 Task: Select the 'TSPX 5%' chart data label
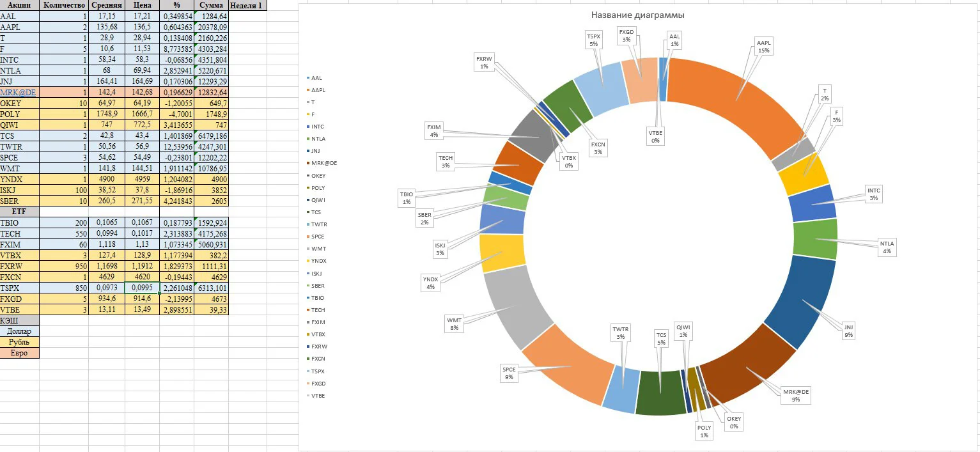point(593,41)
